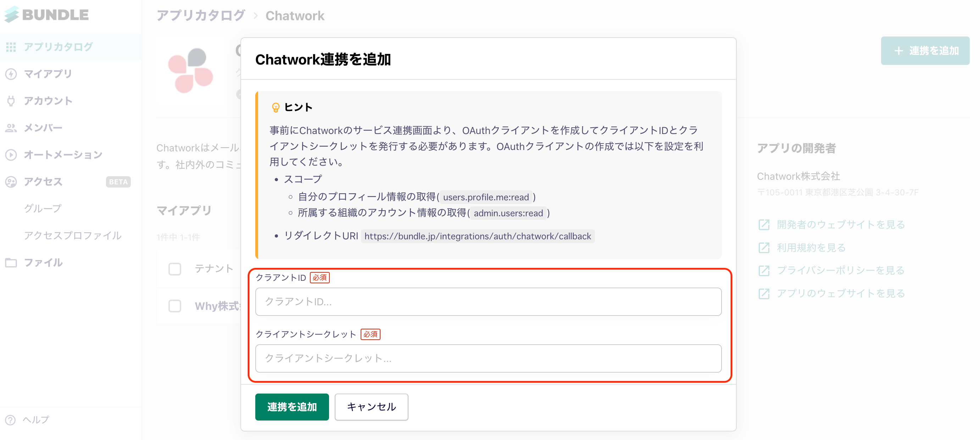This screenshot has width=980, height=440.
Task: Click the Chatwork app logo
Action: coord(190,71)
